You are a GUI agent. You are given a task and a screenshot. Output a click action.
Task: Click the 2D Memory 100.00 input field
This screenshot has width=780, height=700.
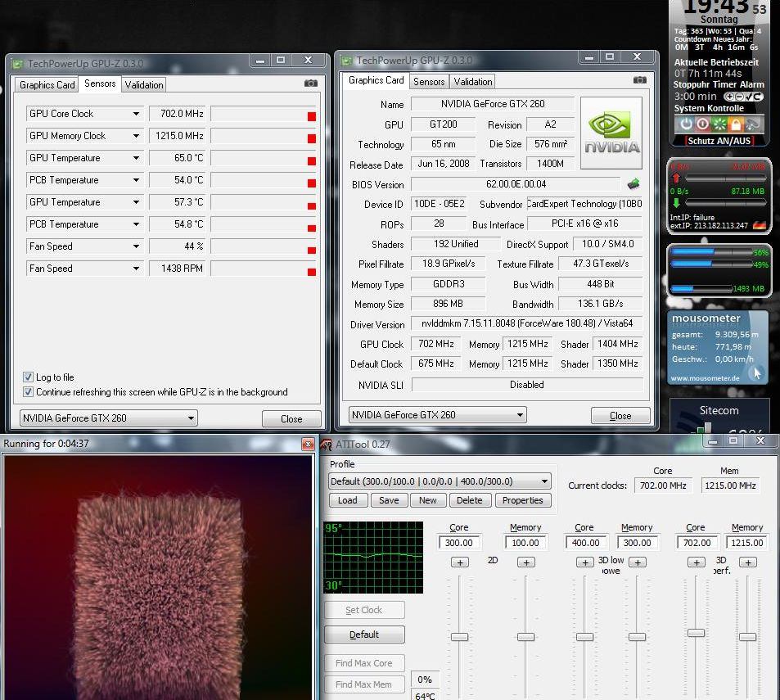coord(525,542)
